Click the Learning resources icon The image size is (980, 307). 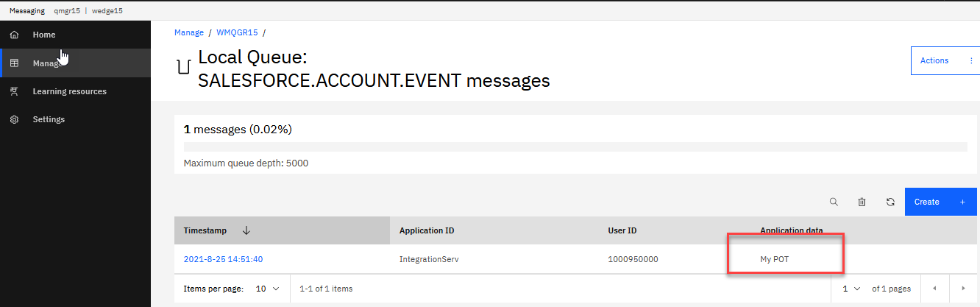coord(14,91)
